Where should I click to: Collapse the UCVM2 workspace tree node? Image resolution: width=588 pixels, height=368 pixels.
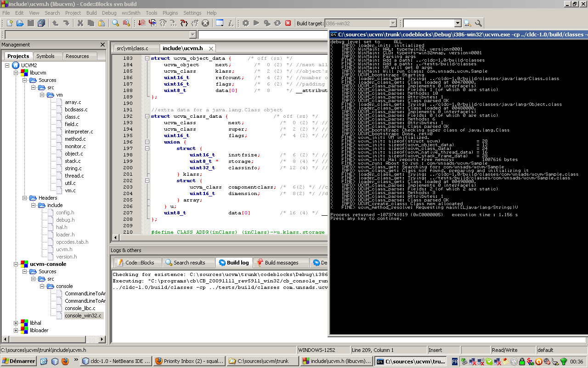[8, 65]
